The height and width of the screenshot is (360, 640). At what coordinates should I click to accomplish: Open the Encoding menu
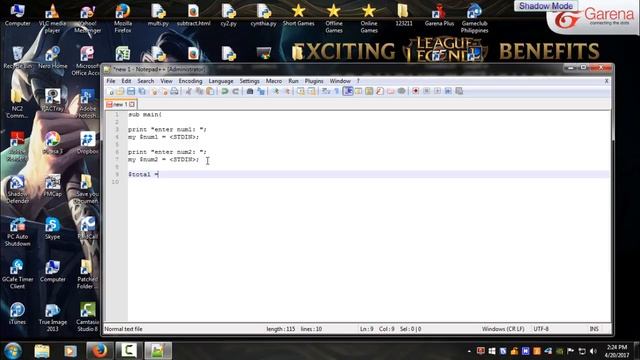click(x=190, y=81)
